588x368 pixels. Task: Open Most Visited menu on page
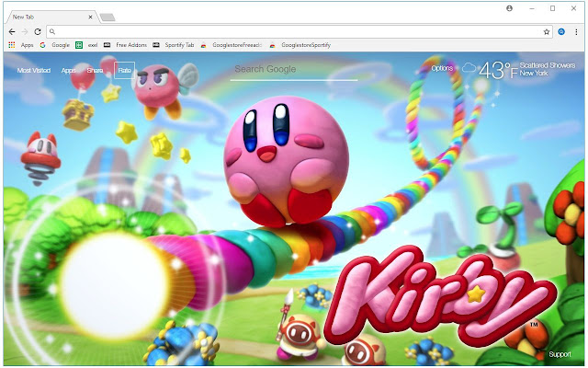pyautogui.click(x=34, y=70)
